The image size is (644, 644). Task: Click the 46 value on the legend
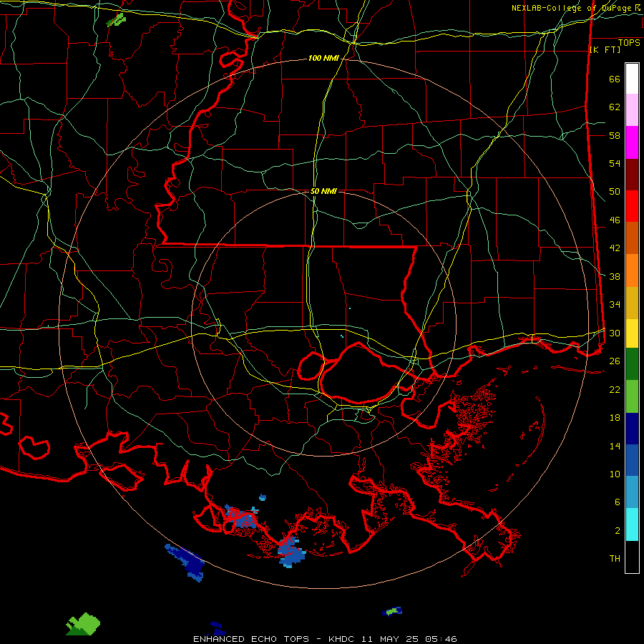tap(615, 220)
